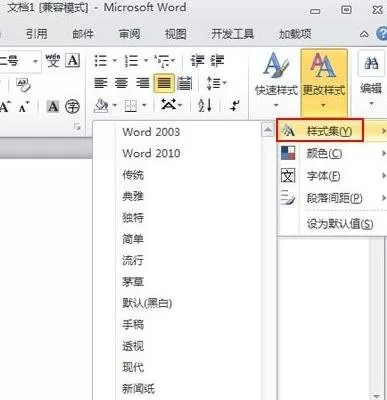Open Colors (颜色) submenu

click(332, 154)
